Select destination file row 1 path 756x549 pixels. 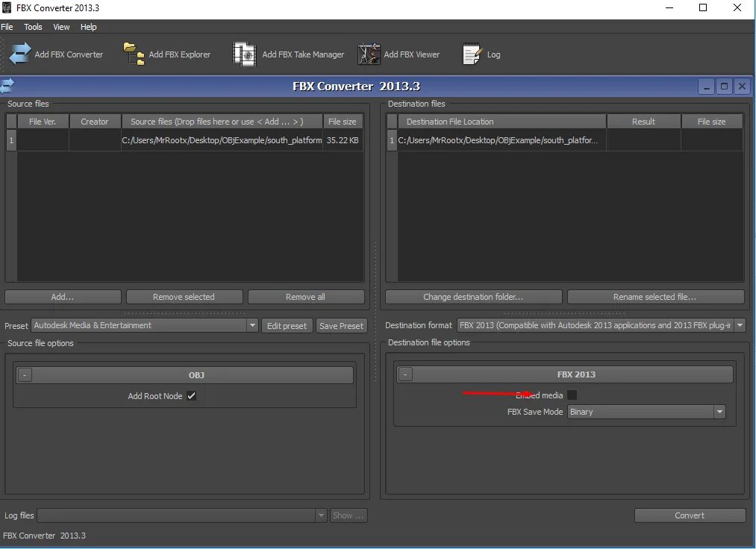point(502,140)
